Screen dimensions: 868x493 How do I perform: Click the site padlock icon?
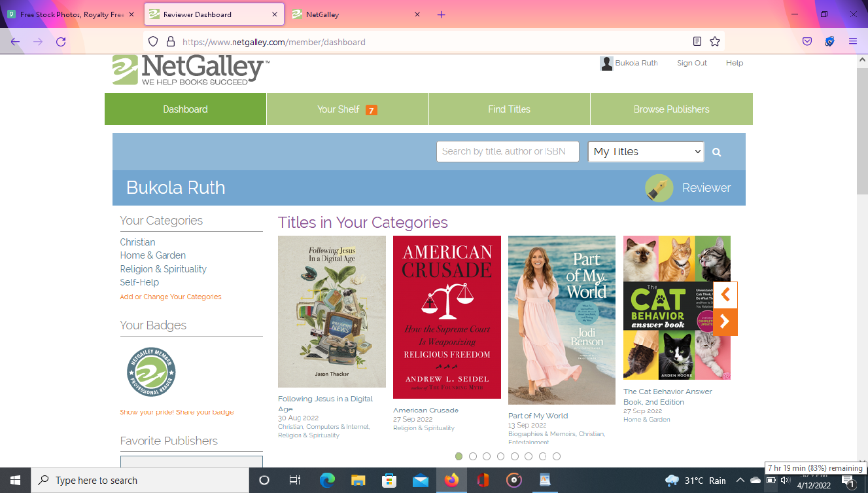(170, 42)
